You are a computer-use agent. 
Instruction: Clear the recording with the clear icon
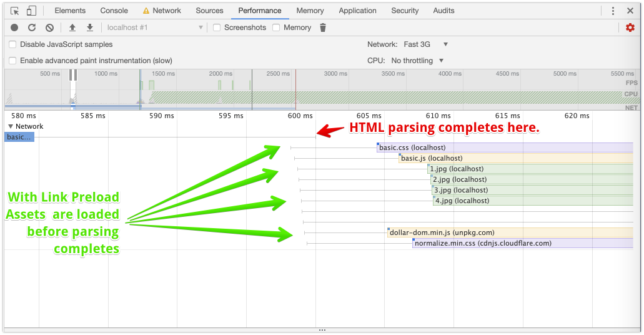tap(49, 27)
